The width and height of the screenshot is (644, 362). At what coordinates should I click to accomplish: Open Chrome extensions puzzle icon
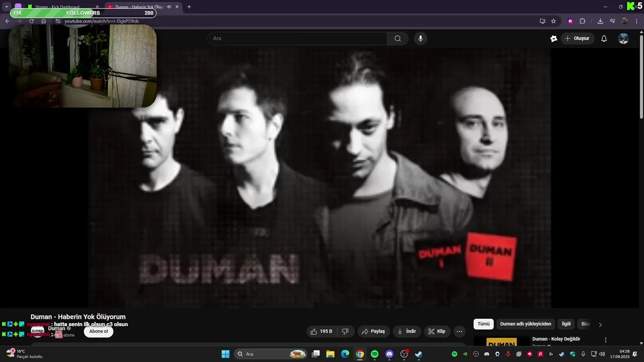pyautogui.click(x=583, y=21)
